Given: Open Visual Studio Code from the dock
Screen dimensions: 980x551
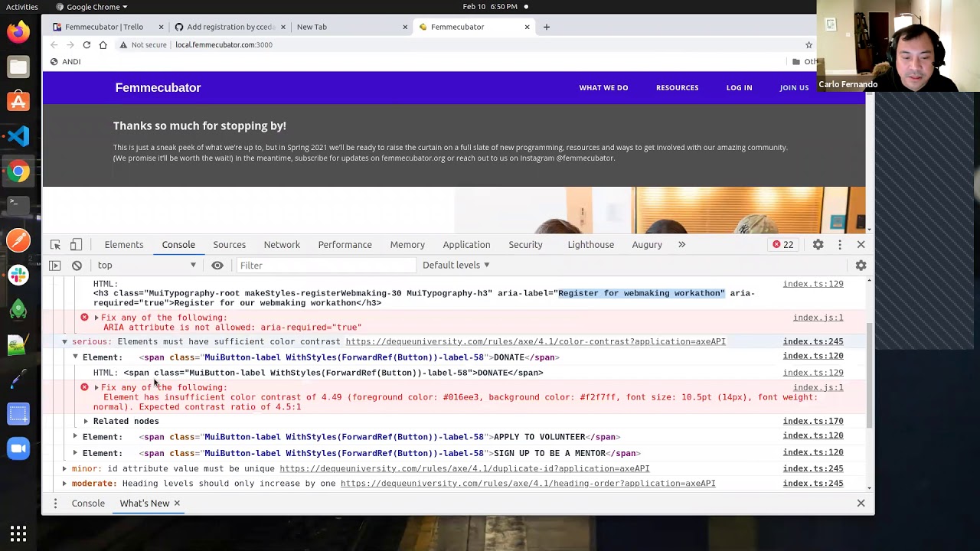Looking at the screenshot, I should pyautogui.click(x=18, y=136).
